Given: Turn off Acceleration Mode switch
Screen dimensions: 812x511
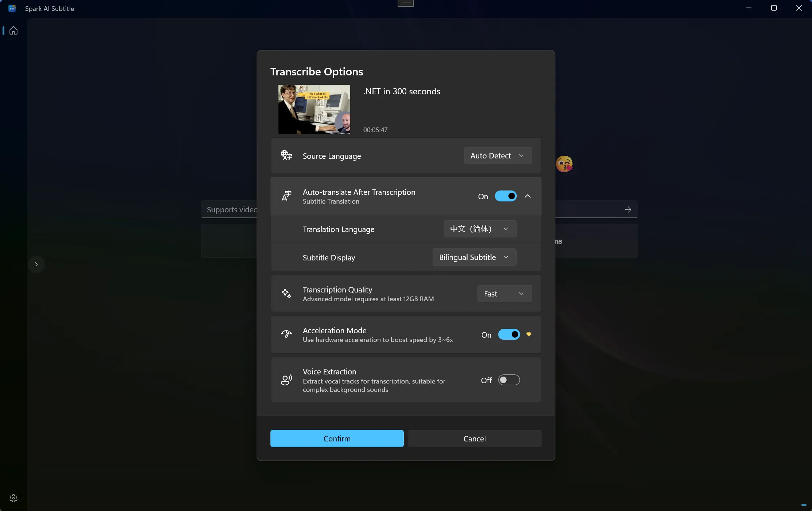Looking at the screenshot, I should (x=509, y=334).
